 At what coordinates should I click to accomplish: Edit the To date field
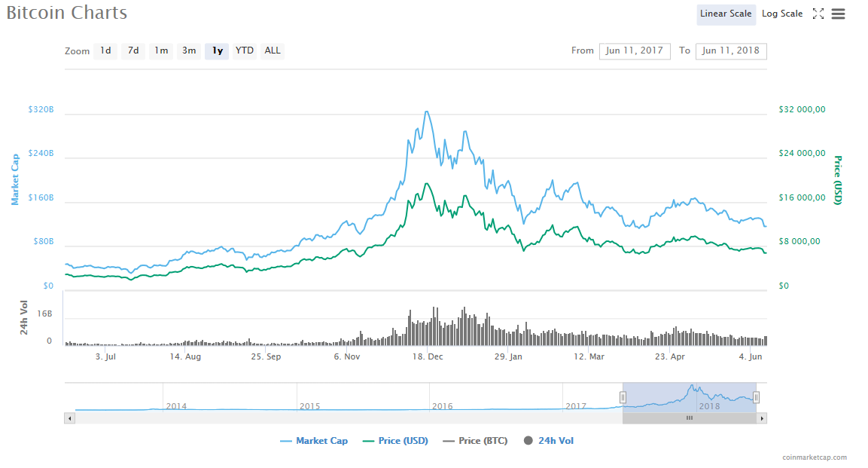[731, 51]
